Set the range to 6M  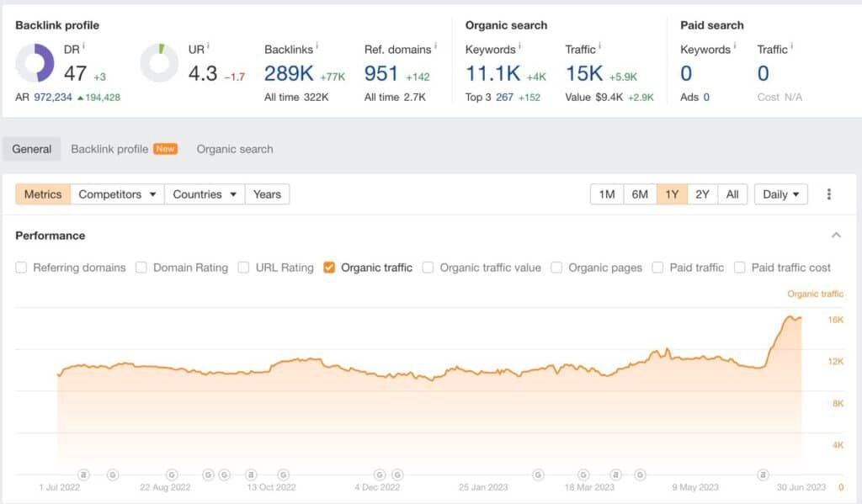(x=640, y=194)
